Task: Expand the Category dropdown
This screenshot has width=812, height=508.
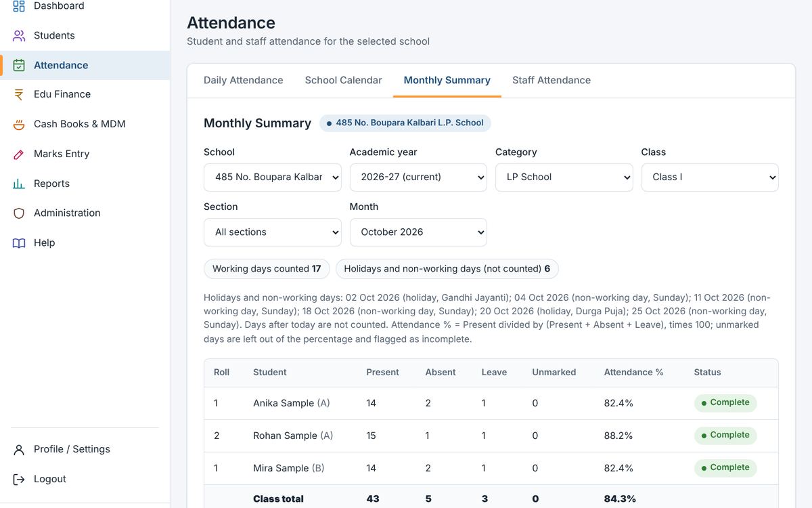Action: point(564,177)
